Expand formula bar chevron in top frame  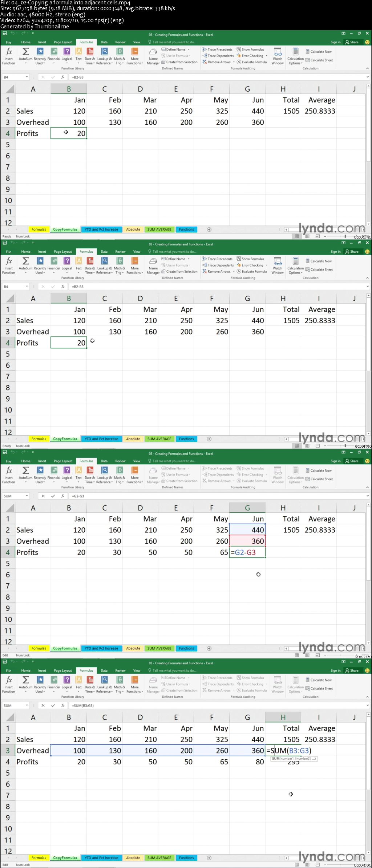pyautogui.click(x=368, y=77)
